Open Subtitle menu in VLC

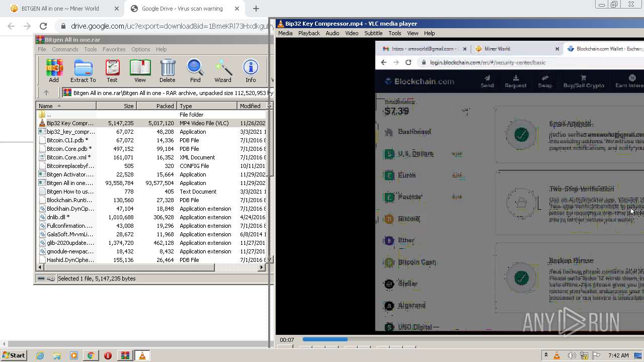pyautogui.click(x=373, y=33)
